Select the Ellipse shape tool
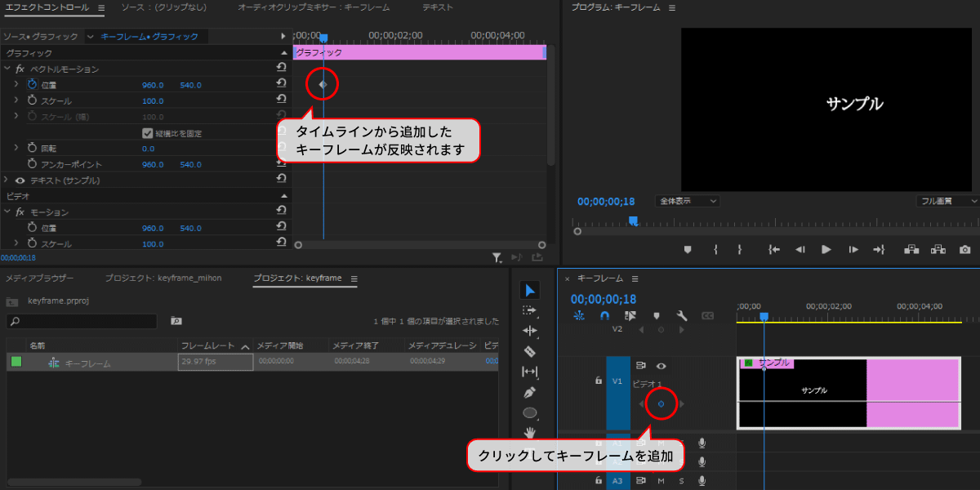The height and width of the screenshot is (490, 980). click(530, 412)
